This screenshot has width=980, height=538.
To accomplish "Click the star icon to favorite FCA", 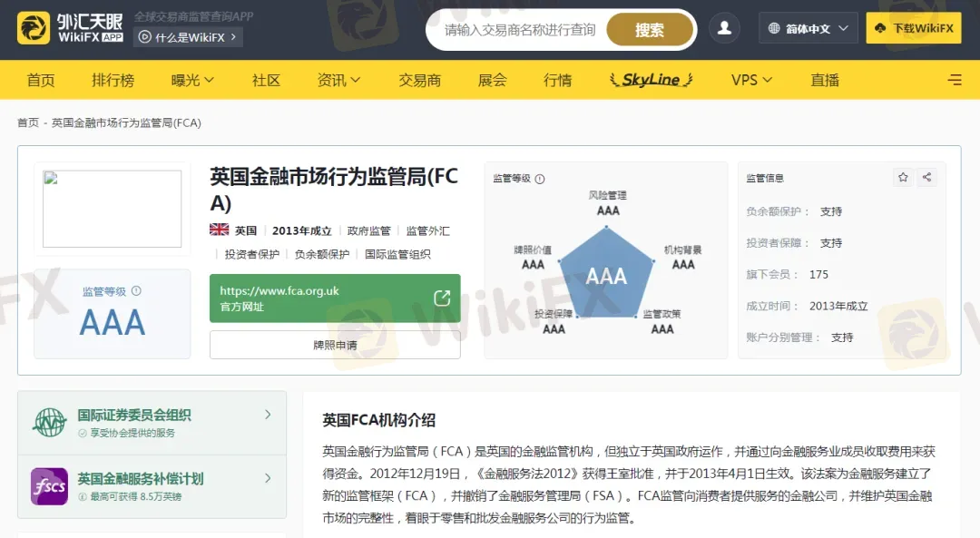I will (902, 178).
